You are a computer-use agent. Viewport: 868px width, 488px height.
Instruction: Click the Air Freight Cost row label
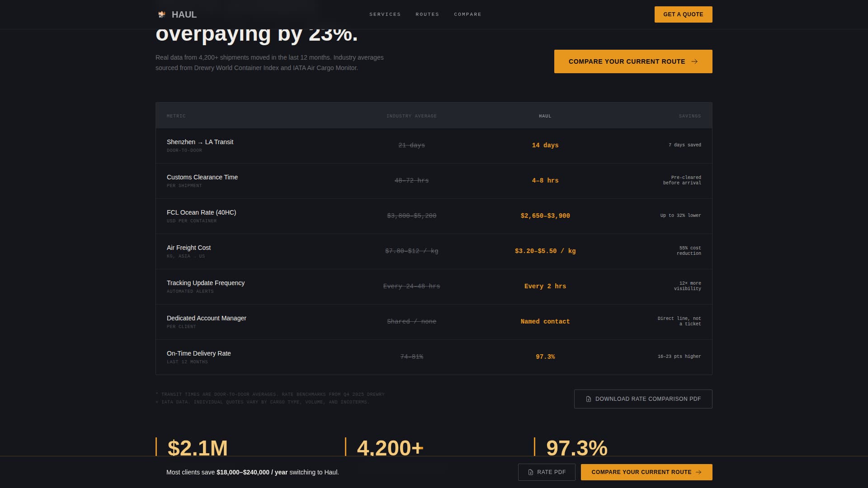[x=189, y=248]
